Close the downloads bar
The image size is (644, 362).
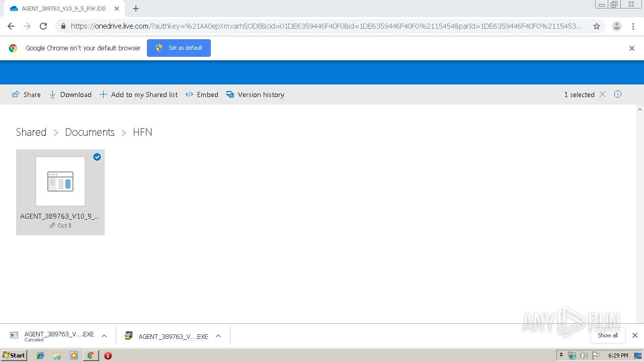(x=634, y=335)
